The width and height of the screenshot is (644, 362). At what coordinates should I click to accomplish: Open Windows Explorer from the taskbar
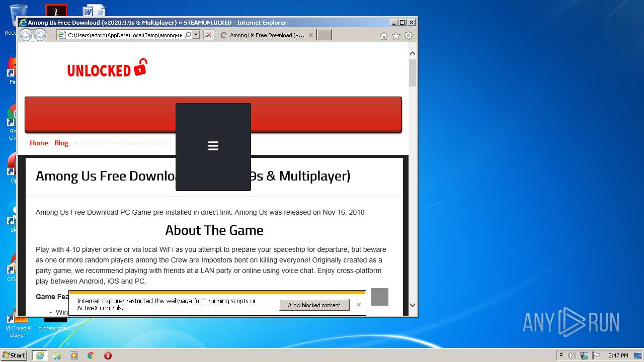57,355
